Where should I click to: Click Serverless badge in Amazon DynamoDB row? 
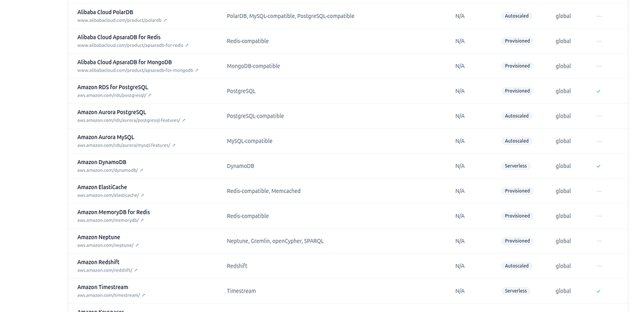click(x=515, y=166)
